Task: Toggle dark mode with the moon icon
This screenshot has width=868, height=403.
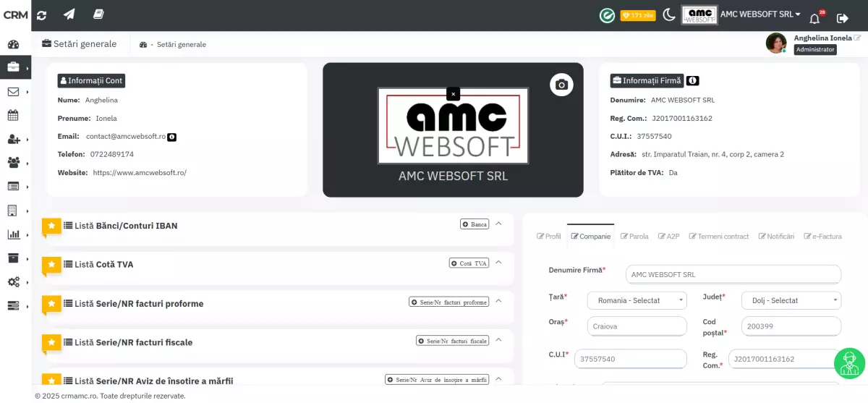Action: click(x=669, y=14)
